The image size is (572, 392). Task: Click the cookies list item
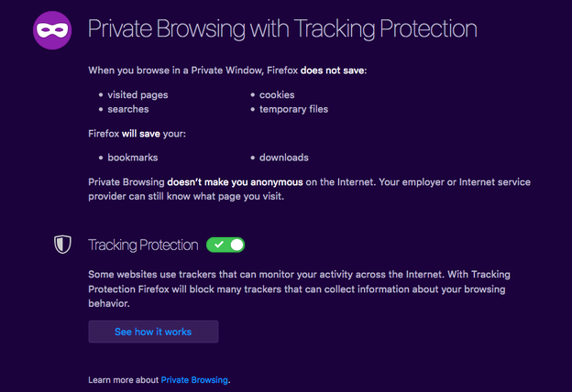(277, 95)
